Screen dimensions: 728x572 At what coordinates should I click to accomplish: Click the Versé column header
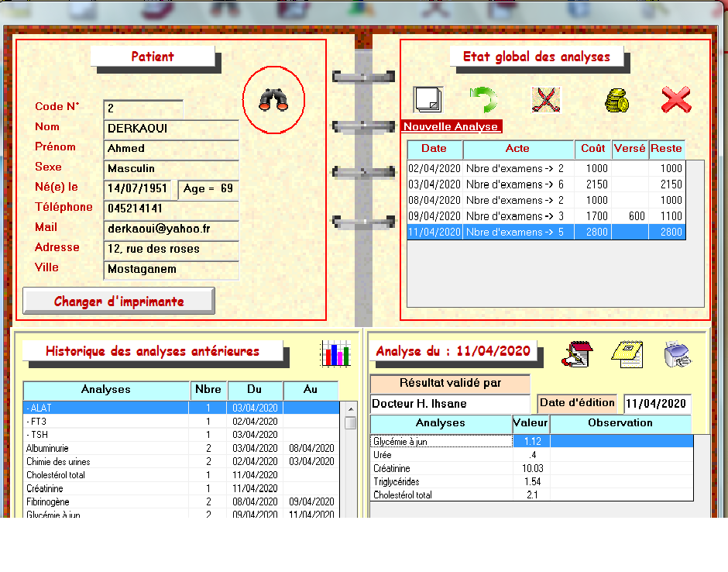click(x=630, y=149)
